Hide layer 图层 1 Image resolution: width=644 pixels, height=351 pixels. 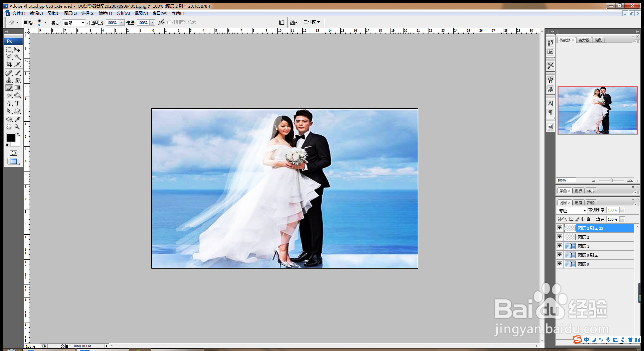[x=560, y=246]
